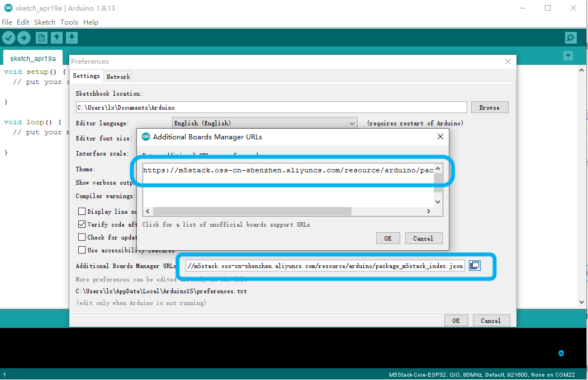The image size is (588, 380).
Task: Click the Sketchbook location path field
Action: pos(271,107)
